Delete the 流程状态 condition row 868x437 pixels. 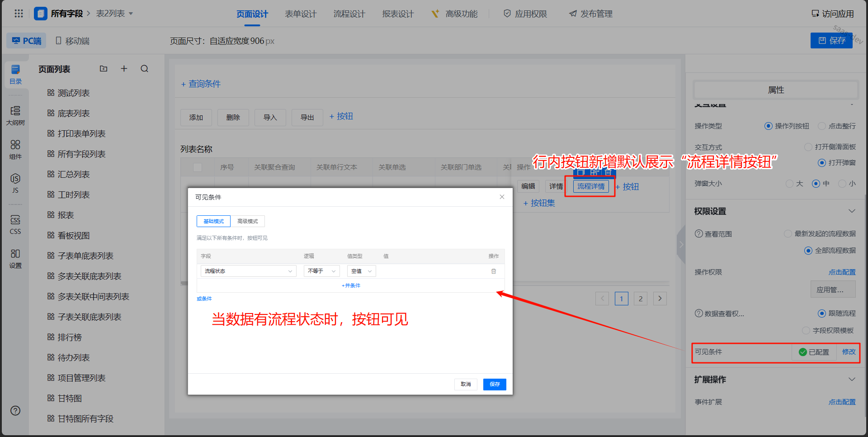point(494,271)
